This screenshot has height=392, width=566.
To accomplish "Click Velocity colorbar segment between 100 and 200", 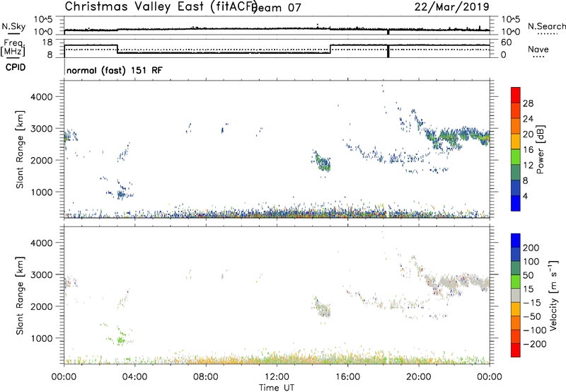I will [x=516, y=254].
